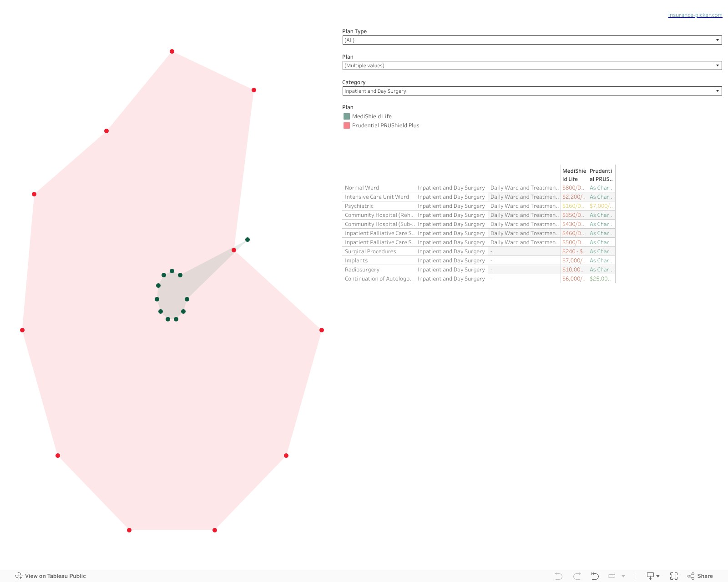Screen dimensions: 728x582
Task: Click Inpatient and Day Surgery in Implants row
Action: (451, 261)
